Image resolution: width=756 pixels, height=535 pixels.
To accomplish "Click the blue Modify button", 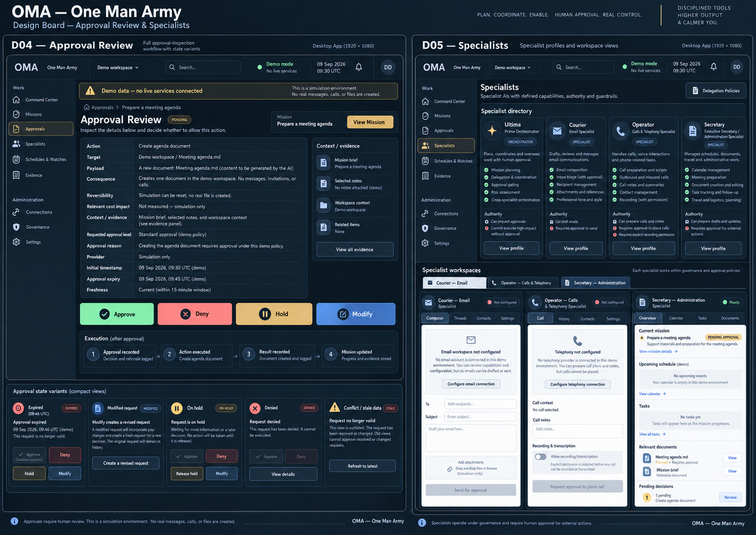I will (x=356, y=314).
